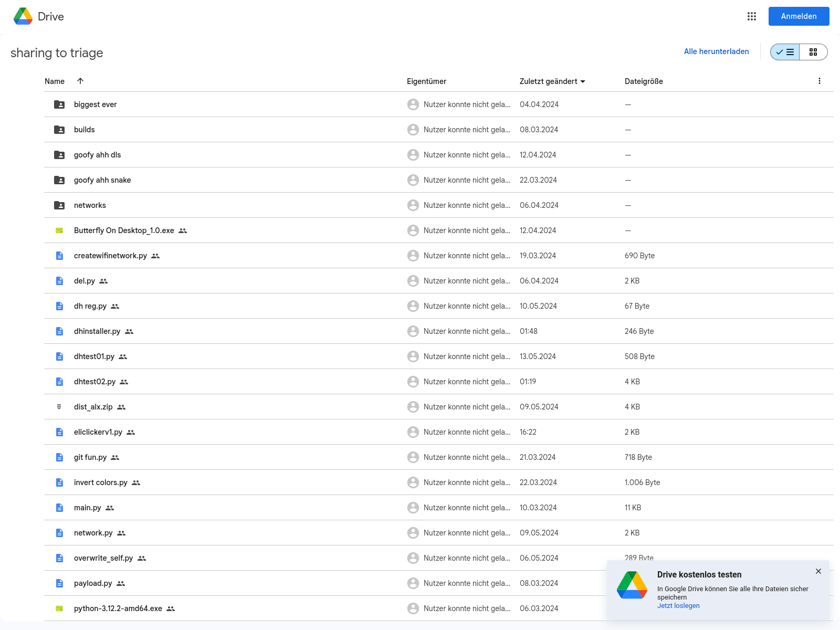Select the eliclickerv1.py file name
Screen dimensions: 840x630
[x=98, y=432]
